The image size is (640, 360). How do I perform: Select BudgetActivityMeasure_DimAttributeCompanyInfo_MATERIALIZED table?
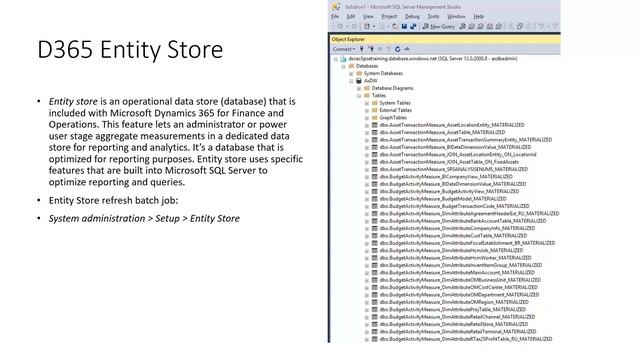[x=457, y=228]
